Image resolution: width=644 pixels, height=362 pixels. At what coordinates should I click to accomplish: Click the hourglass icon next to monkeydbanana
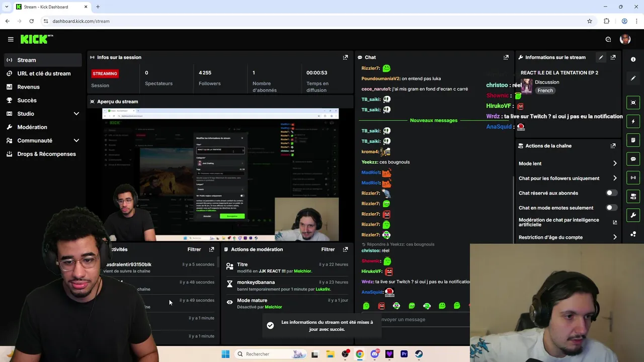coord(229,284)
